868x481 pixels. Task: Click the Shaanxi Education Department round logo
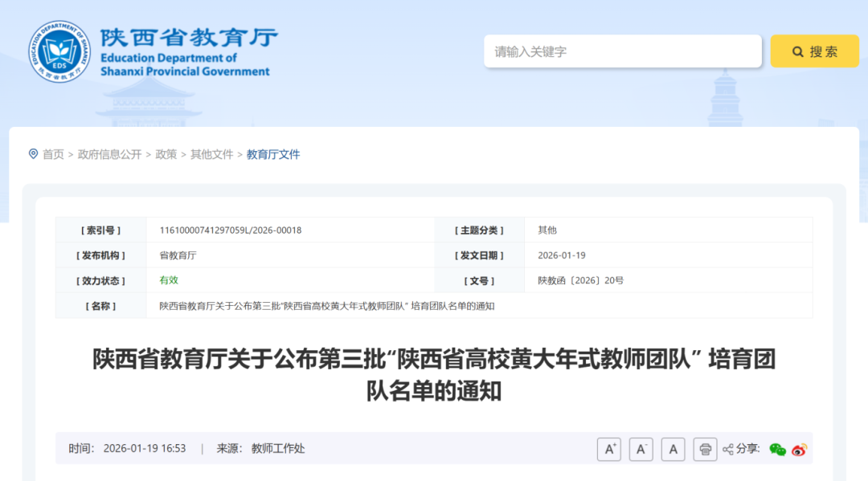[60, 51]
